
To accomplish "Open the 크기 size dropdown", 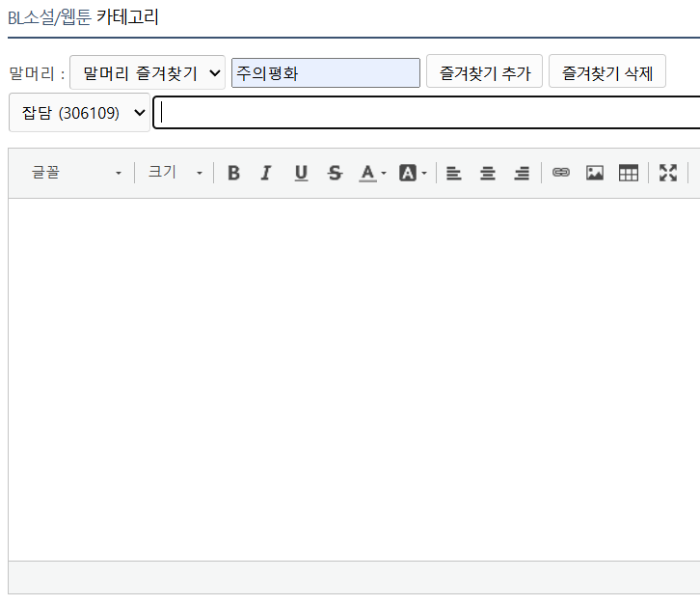I will click(175, 173).
